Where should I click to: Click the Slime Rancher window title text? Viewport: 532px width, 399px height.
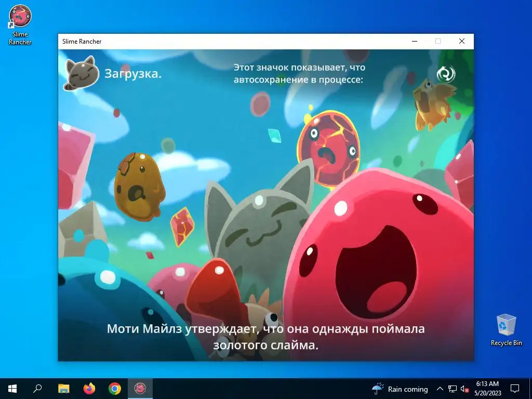[x=82, y=42]
